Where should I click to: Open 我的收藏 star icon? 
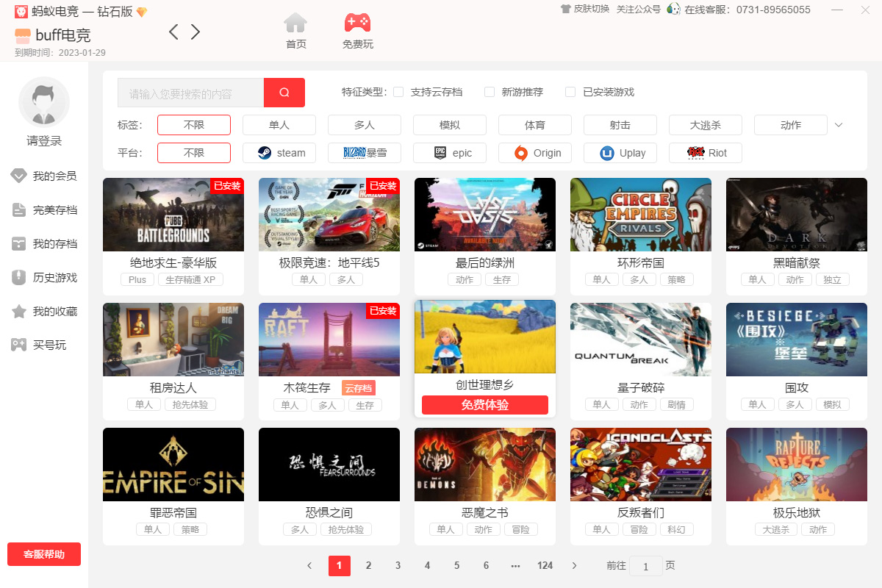pos(18,312)
